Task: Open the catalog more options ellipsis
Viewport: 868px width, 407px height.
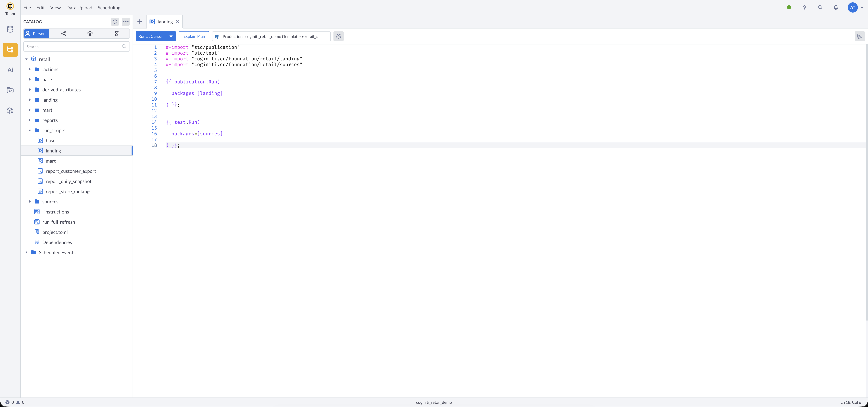Action: [126, 22]
